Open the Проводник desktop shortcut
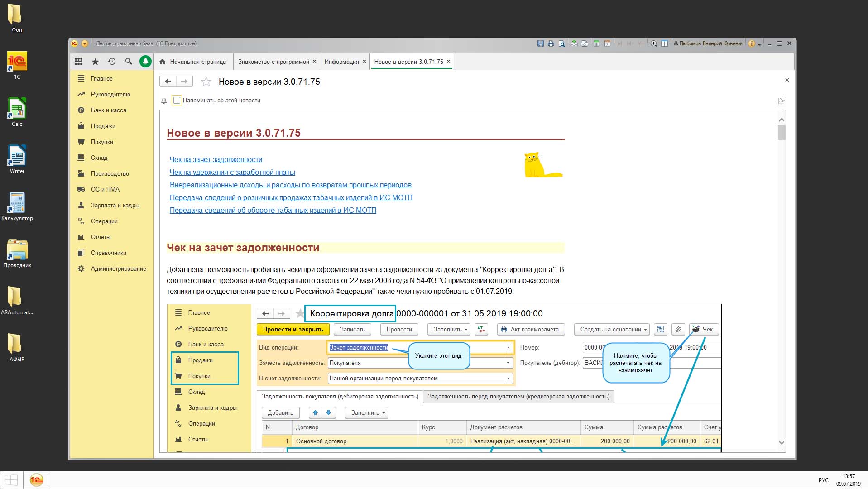 pyautogui.click(x=17, y=254)
